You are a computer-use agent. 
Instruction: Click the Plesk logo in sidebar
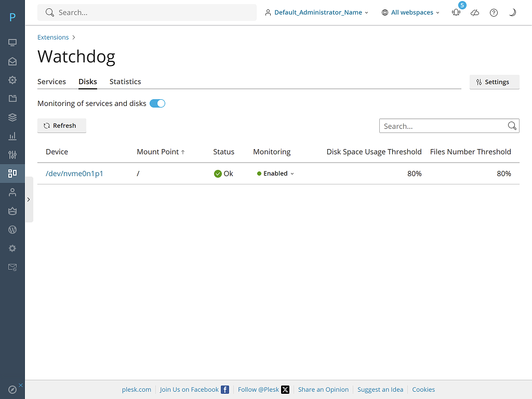coord(12,17)
